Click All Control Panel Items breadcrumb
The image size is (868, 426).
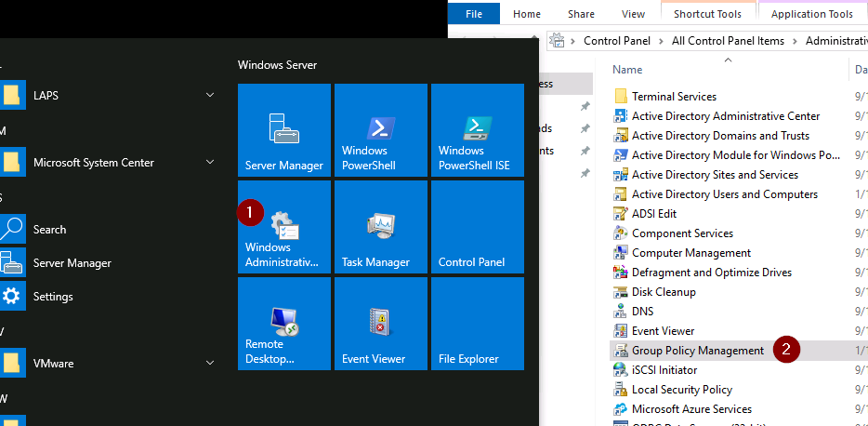[728, 41]
